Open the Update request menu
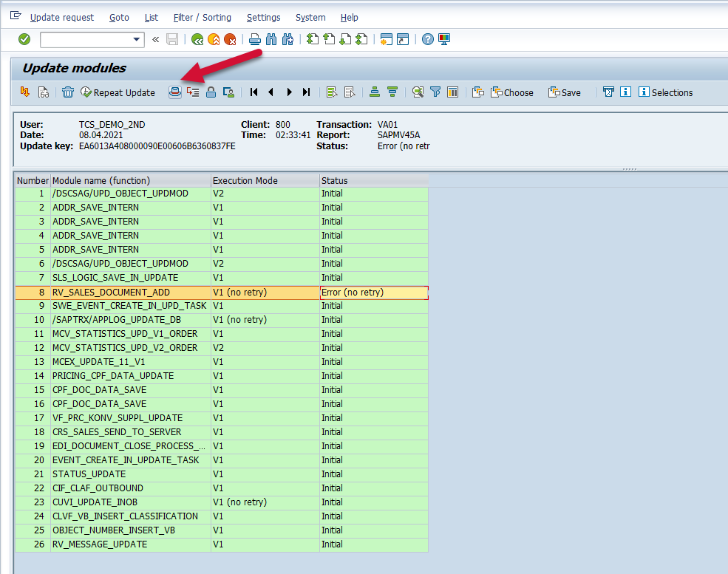Screen dimensions: 728x574 62,17
